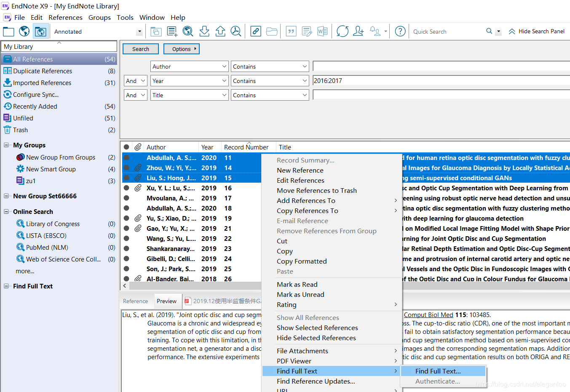This screenshot has height=392, width=570.
Task: Click the Find Full Text toolbar icon
Action: pos(236,31)
